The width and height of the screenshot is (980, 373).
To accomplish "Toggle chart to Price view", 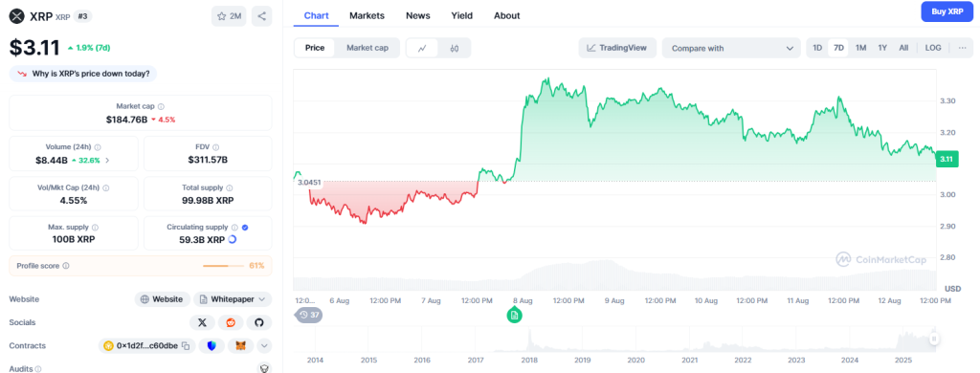I will (315, 48).
